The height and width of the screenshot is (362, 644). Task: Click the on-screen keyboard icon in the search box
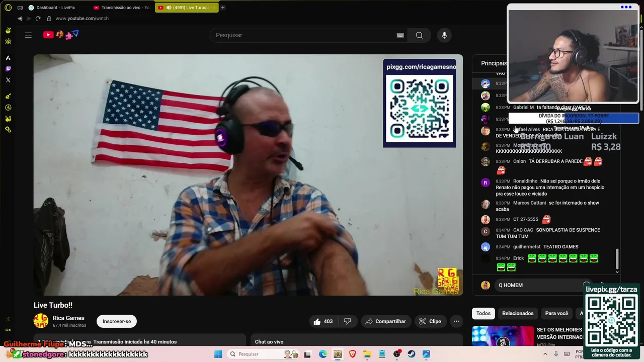[x=400, y=35]
